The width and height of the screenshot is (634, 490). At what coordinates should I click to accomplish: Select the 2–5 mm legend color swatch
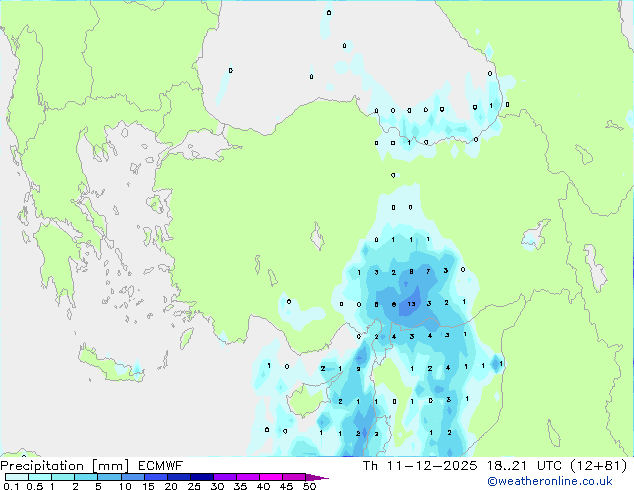86,477
